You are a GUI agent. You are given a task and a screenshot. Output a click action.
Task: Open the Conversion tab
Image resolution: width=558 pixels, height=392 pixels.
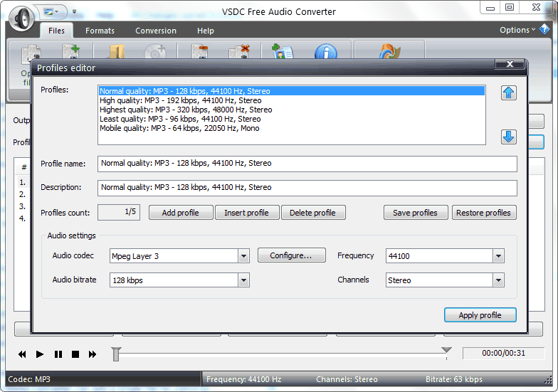pos(155,31)
